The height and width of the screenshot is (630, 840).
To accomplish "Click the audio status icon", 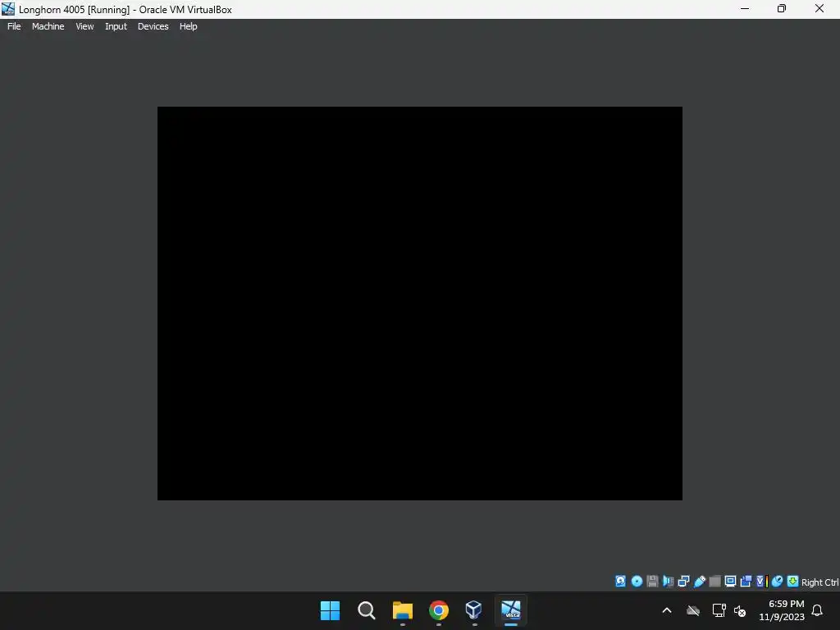I will coord(668,582).
